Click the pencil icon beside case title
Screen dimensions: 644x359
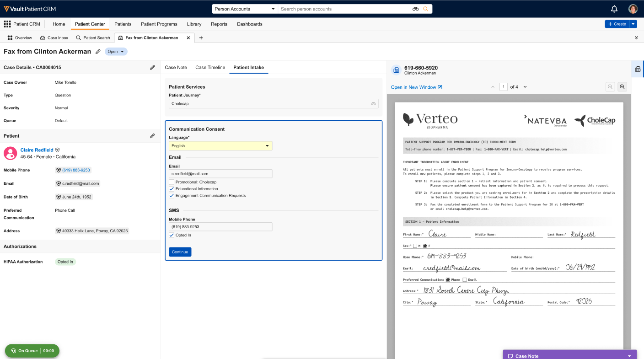pyautogui.click(x=98, y=52)
